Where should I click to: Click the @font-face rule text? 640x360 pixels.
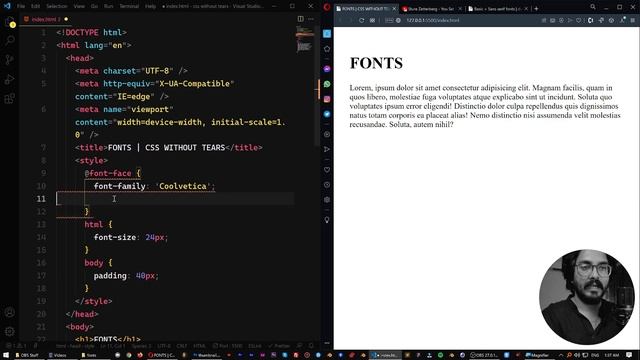click(x=108, y=173)
